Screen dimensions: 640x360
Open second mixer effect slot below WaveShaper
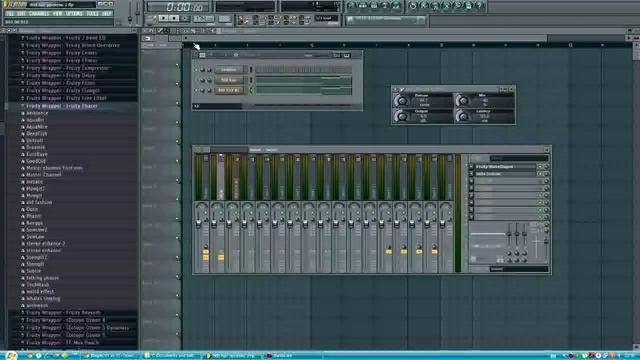(x=505, y=174)
